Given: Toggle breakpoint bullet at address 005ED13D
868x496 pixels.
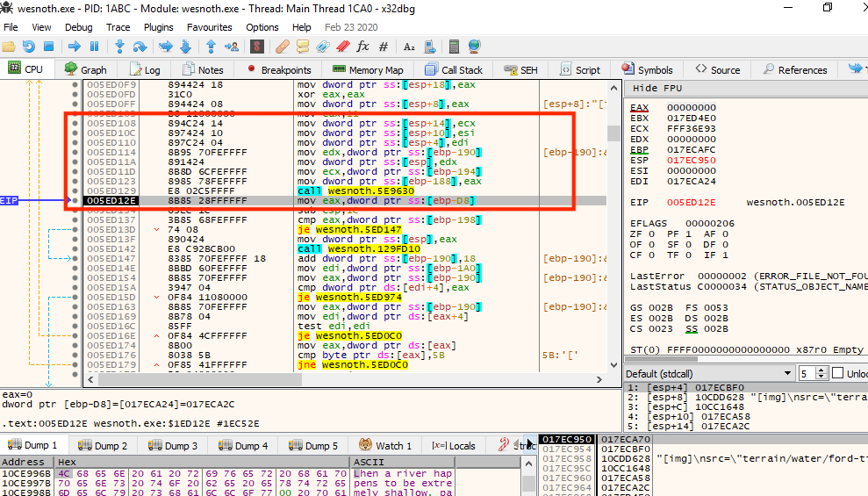Looking at the screenshot, I should (x=75, y=229).
